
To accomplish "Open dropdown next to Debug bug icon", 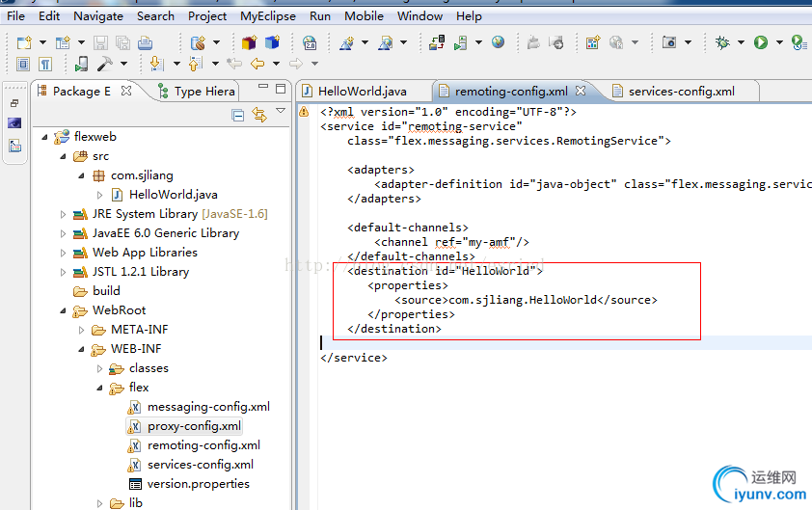I will [741, 42].
